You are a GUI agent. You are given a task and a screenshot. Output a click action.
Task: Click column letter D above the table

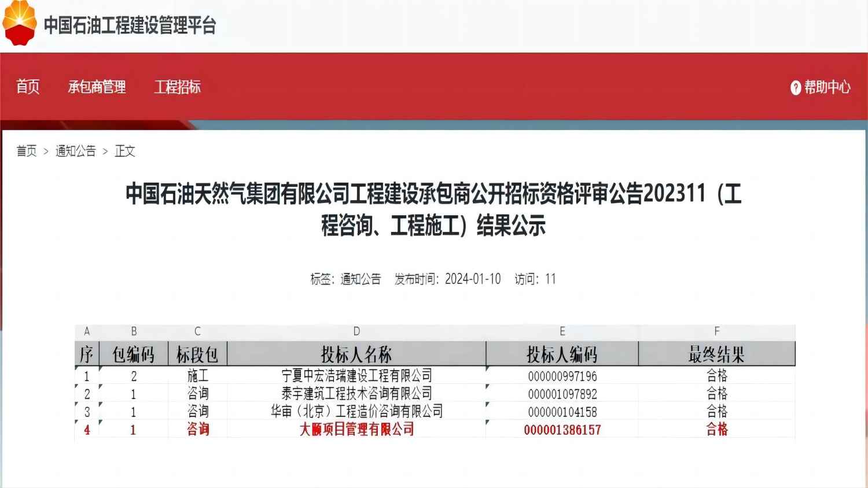pyautogui.click(x=356, y=331)
